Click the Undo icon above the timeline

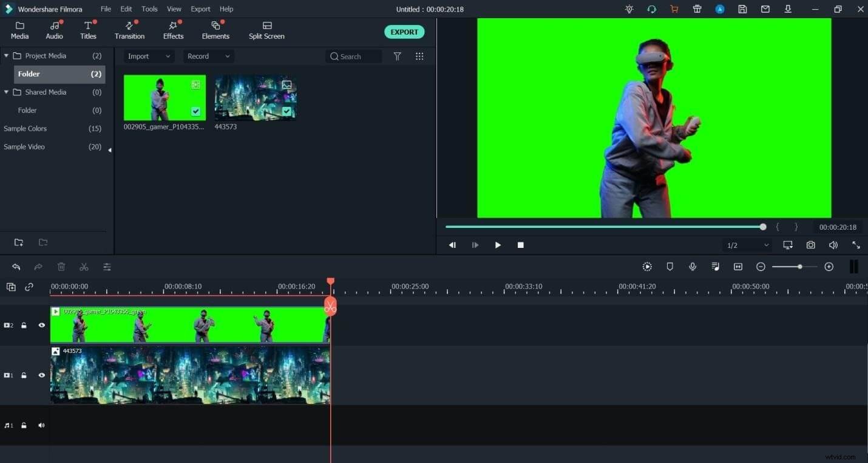point(16,267)
